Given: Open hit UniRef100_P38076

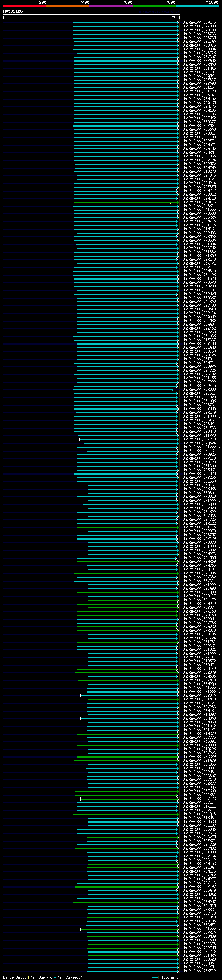Looking at the screenshot, I should click(199, 45).
